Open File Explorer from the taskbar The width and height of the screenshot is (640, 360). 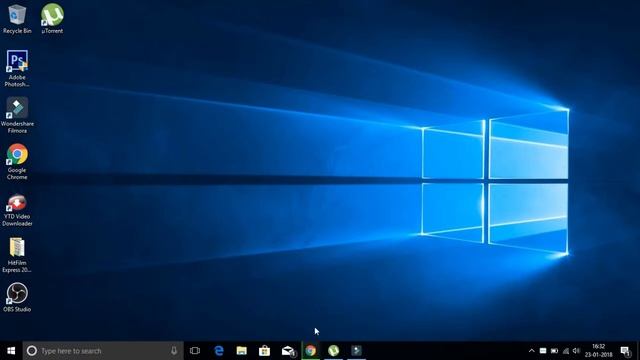(x=242, y=351)
